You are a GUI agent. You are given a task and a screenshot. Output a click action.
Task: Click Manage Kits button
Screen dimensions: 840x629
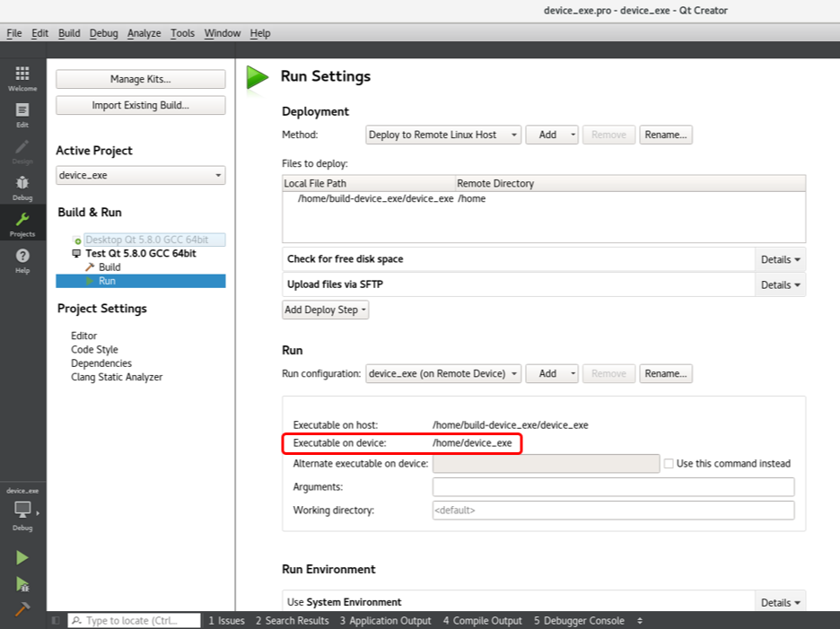coord(140,79)
